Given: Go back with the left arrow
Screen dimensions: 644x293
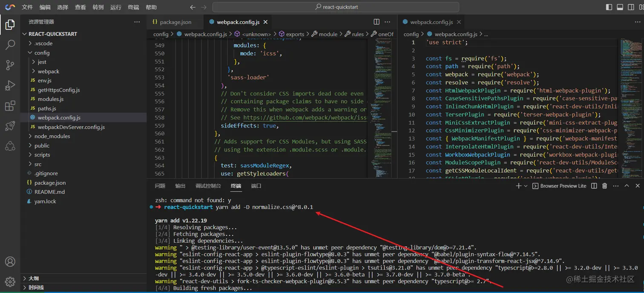Looking at the screenshot, I should tap(193, 7).
